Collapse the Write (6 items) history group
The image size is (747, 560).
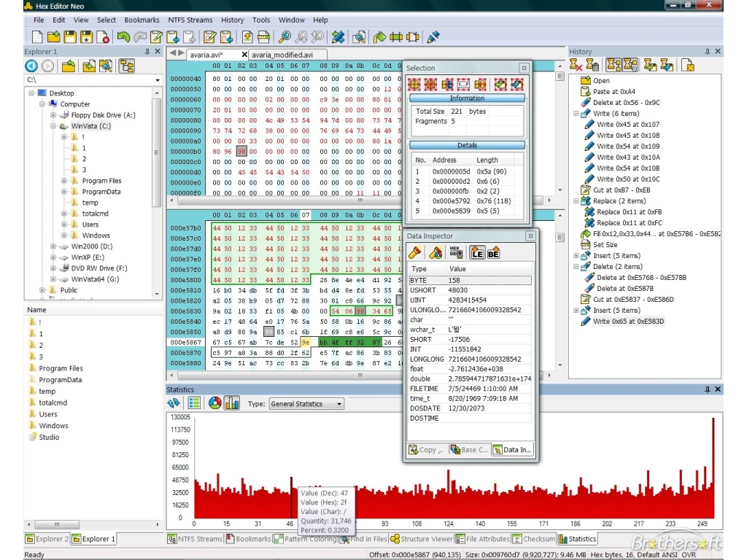point(576,114)
